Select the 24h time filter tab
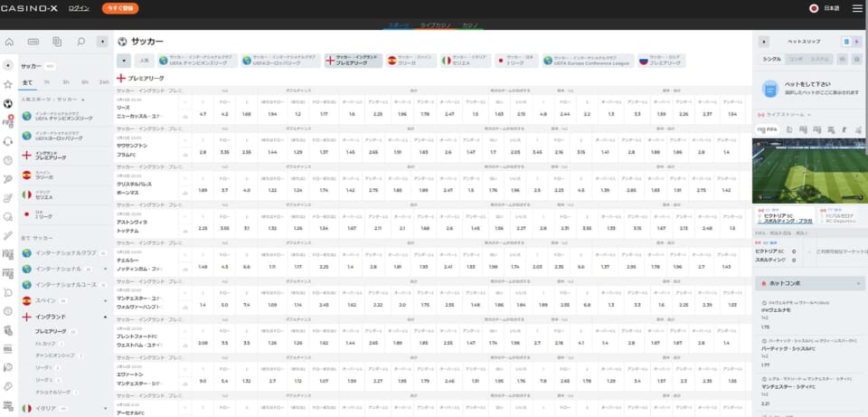The width and height of the screenshot is (868, 417). pyautogui.click(x=103, y=82)
